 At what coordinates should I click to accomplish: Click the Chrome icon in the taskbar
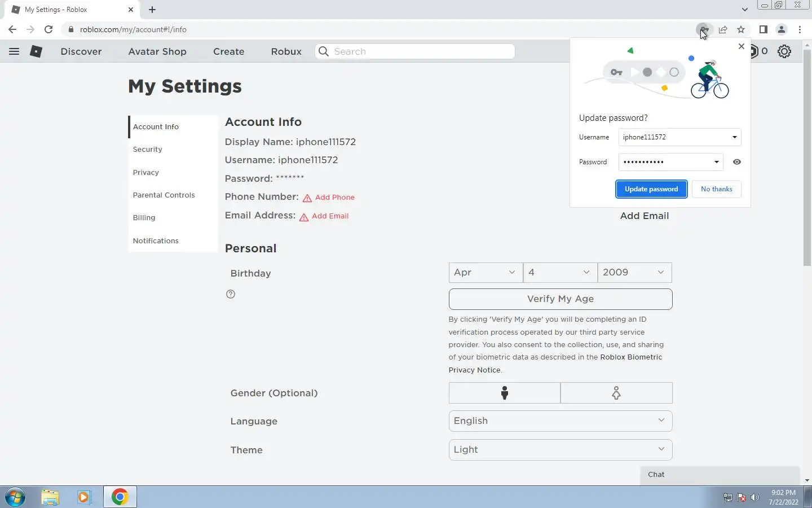pos(120,497)
